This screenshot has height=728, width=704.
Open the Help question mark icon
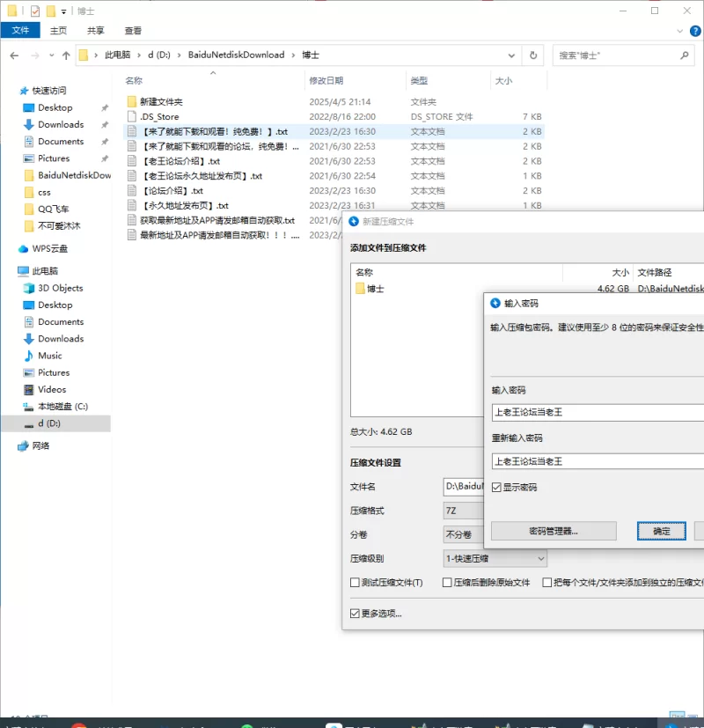click(x=692, y=30)
